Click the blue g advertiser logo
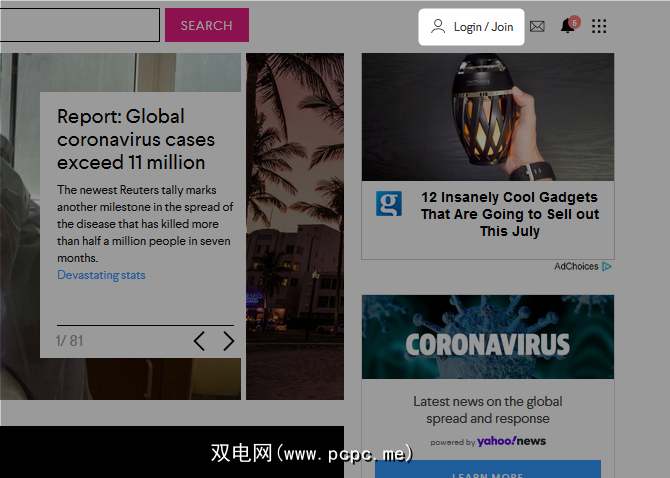 point(389,203)
